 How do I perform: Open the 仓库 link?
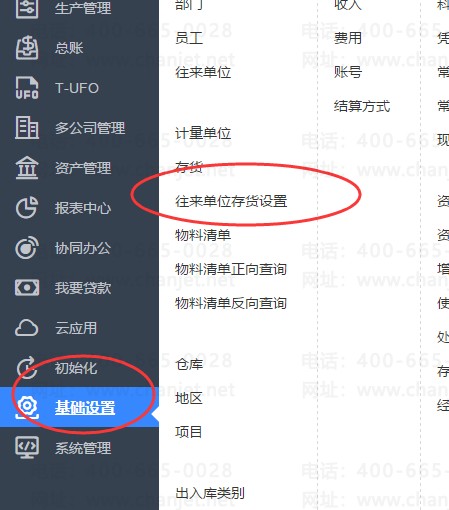[189, 364]
